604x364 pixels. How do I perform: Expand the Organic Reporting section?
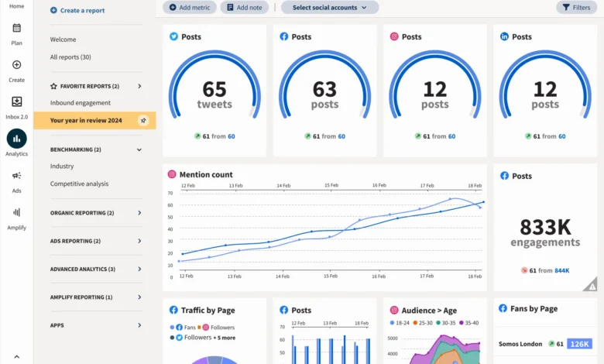pyautogui.click(x=139, y=213)
